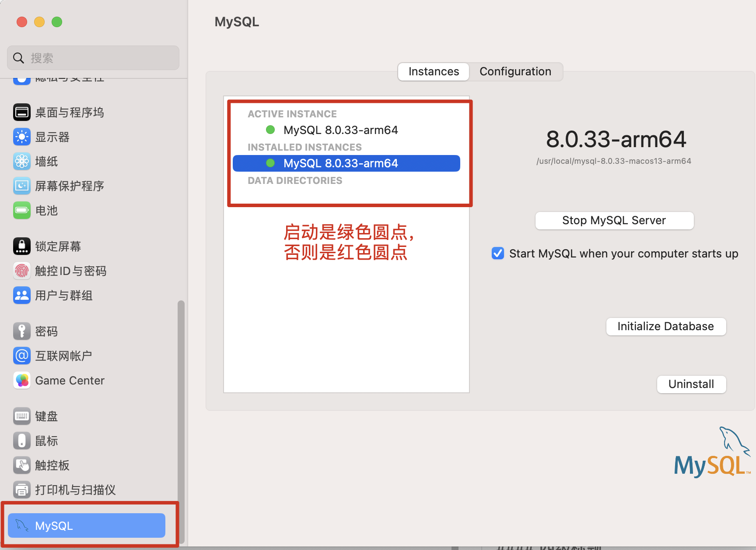Image resolution: width=756 pixels, height=550 pixels.
Task: Open Internet Accounts @ icon (互联网帐户)
Action: click(22, 356)
